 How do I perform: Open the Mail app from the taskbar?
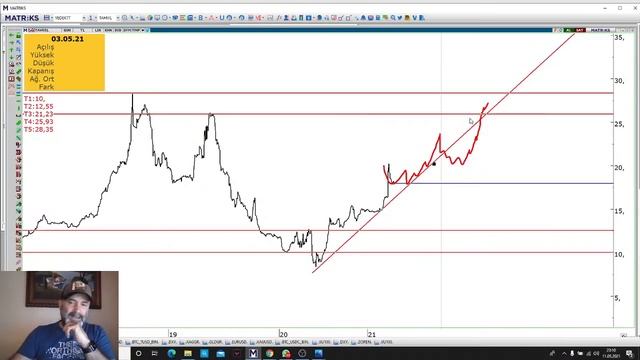click(220, 353)
